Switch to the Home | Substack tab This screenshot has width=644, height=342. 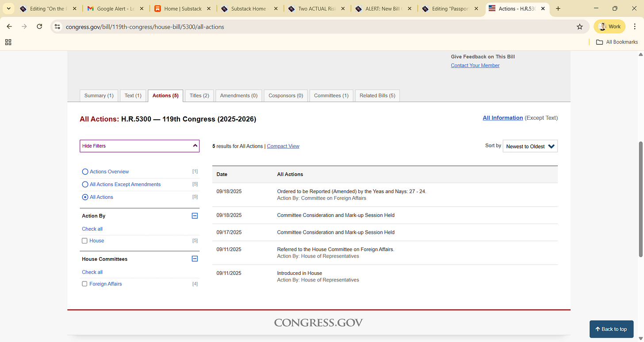(x=183, y=8)
